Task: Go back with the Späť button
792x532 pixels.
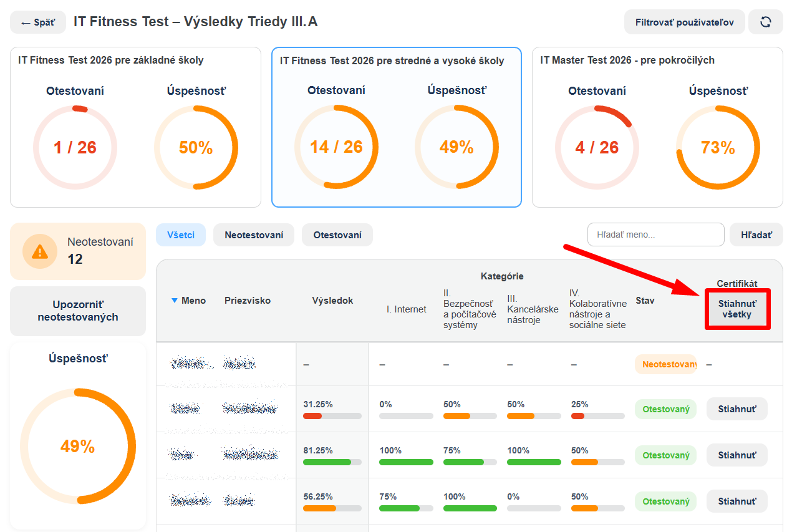Action: coord(37,22)
